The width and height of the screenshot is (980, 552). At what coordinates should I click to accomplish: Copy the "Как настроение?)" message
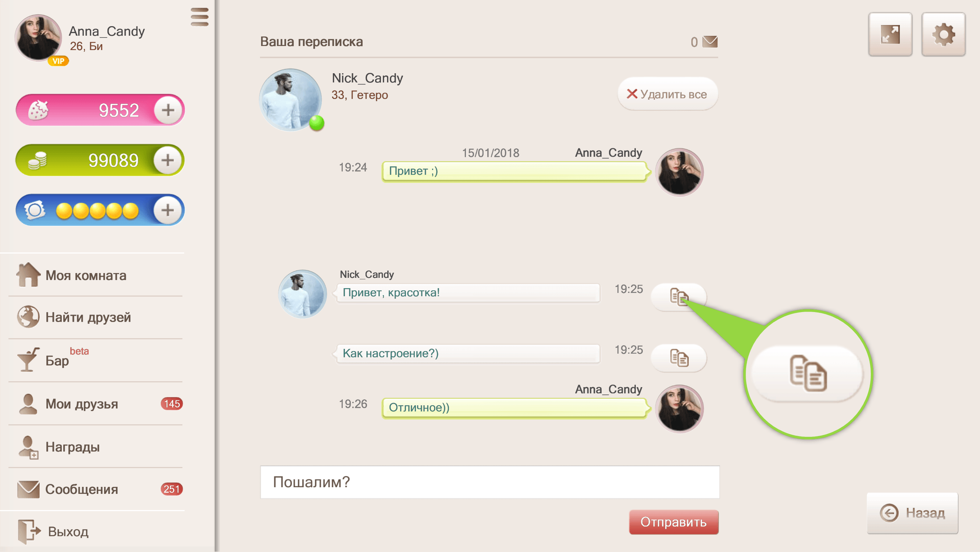coord(678,358)
